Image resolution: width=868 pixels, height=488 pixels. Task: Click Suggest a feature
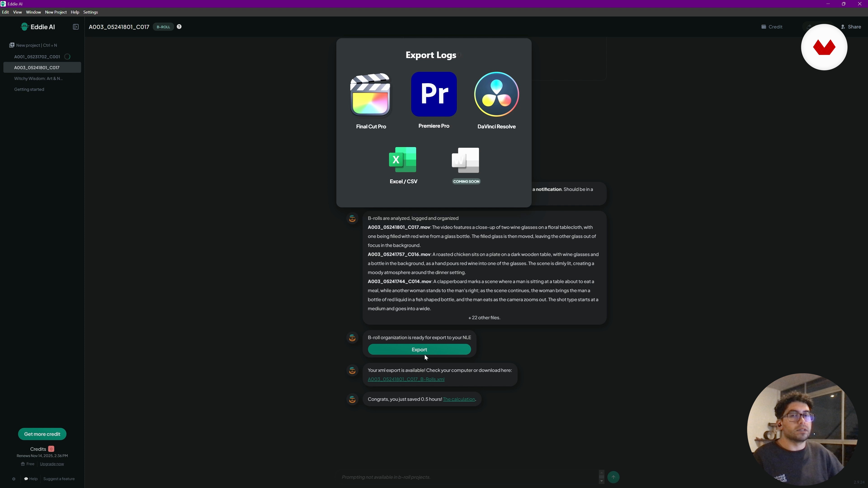[59, 479]
